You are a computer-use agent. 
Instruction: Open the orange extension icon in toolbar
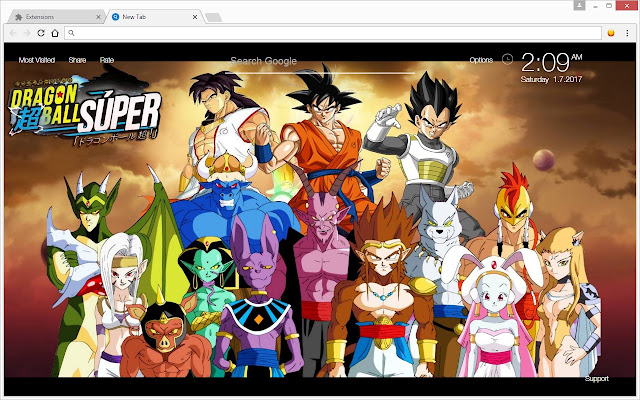(x=611, y=33)
